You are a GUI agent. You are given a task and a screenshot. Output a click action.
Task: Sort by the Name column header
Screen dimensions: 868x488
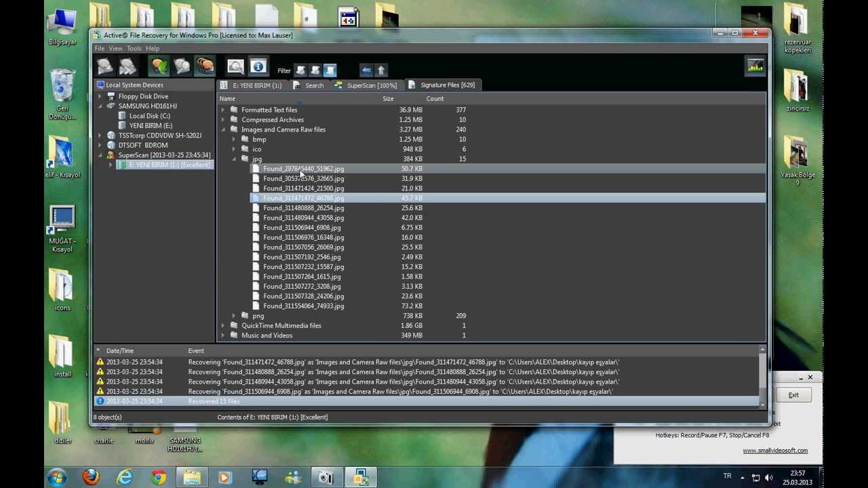[x=227, y=99]
